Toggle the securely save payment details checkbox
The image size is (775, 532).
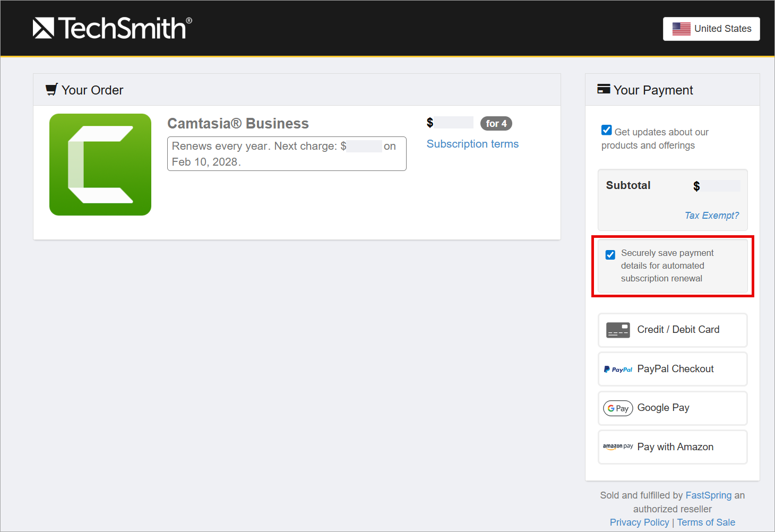pyautogui.click(x=610, y=255)
